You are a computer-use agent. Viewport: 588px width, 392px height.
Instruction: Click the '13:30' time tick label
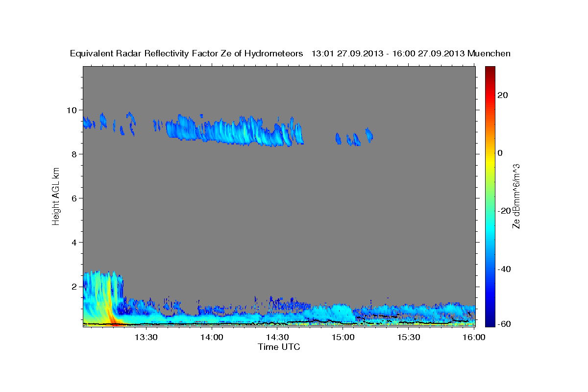pyautogui.click(x=146, y=337)
